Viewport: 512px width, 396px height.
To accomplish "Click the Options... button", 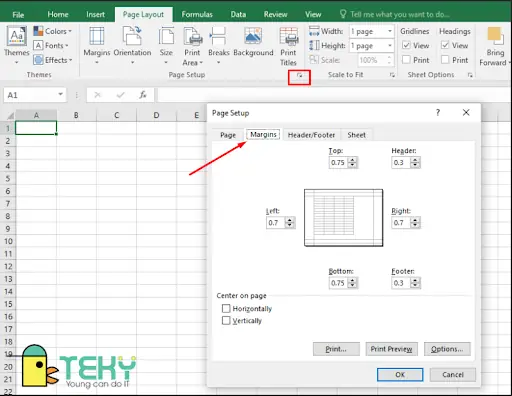I will point(447,349).
